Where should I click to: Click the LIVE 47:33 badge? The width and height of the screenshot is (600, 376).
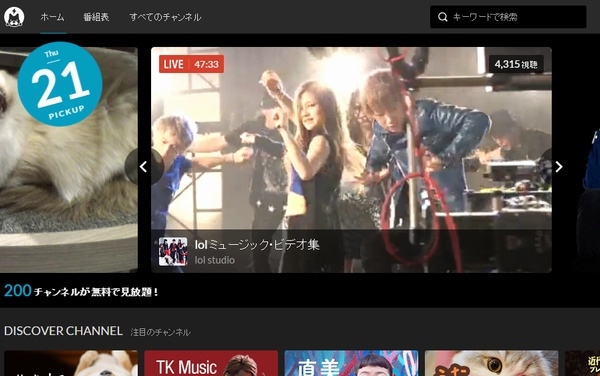click(x=192, y=64)
